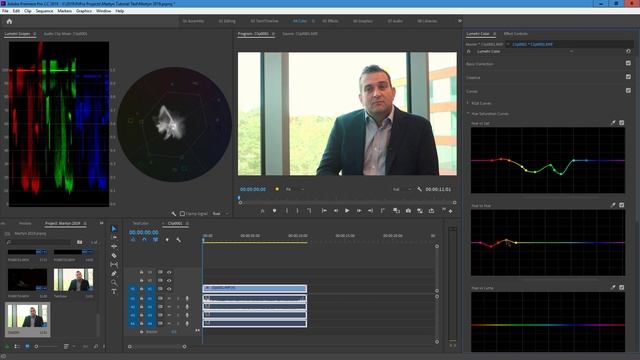Viewport: 640px width, 360px height.
Task: Open Project panel overflow chevron
Action: coord(101,223)
